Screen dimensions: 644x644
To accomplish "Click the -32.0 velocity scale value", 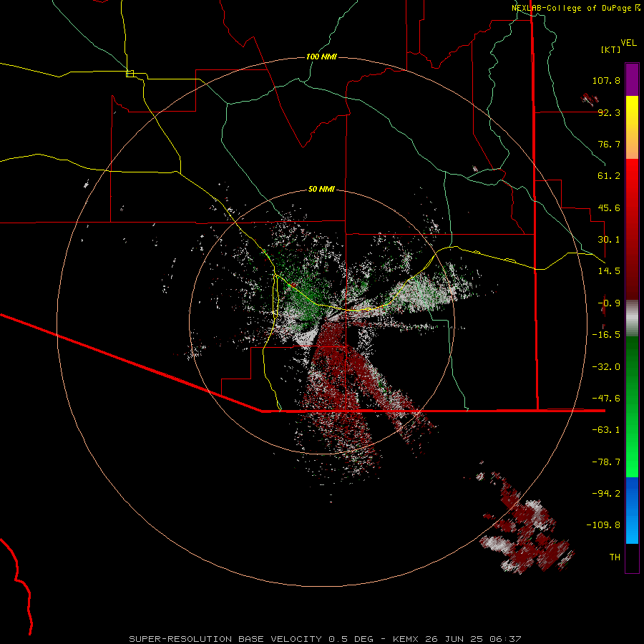I will (x=606, y=367).
